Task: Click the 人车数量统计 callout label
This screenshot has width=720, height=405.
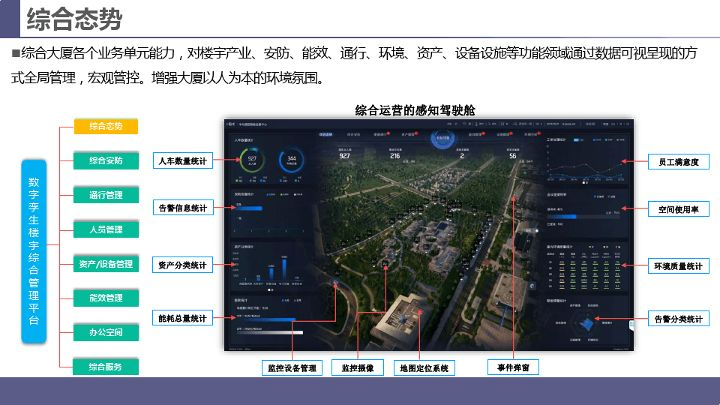Action: point(183,161)
